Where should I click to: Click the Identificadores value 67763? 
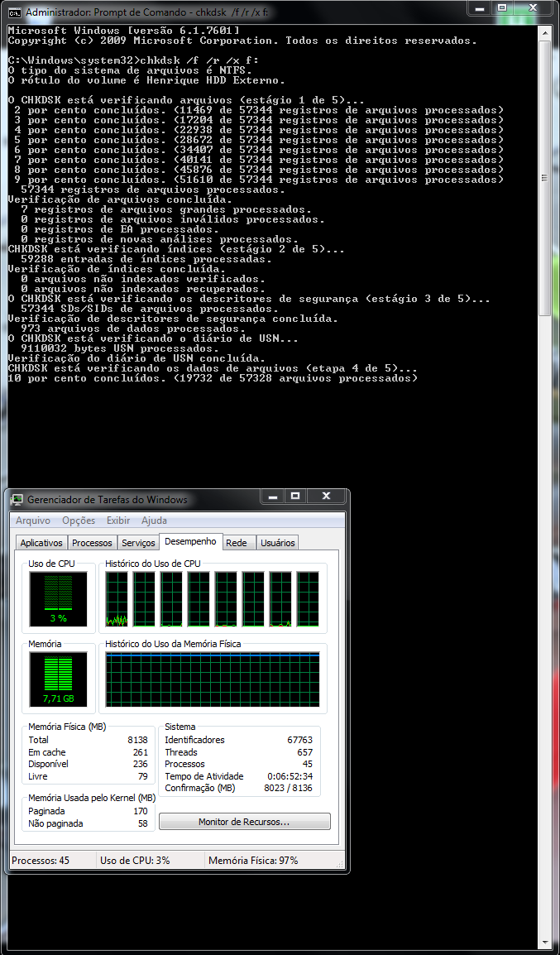tap(299, 740)
